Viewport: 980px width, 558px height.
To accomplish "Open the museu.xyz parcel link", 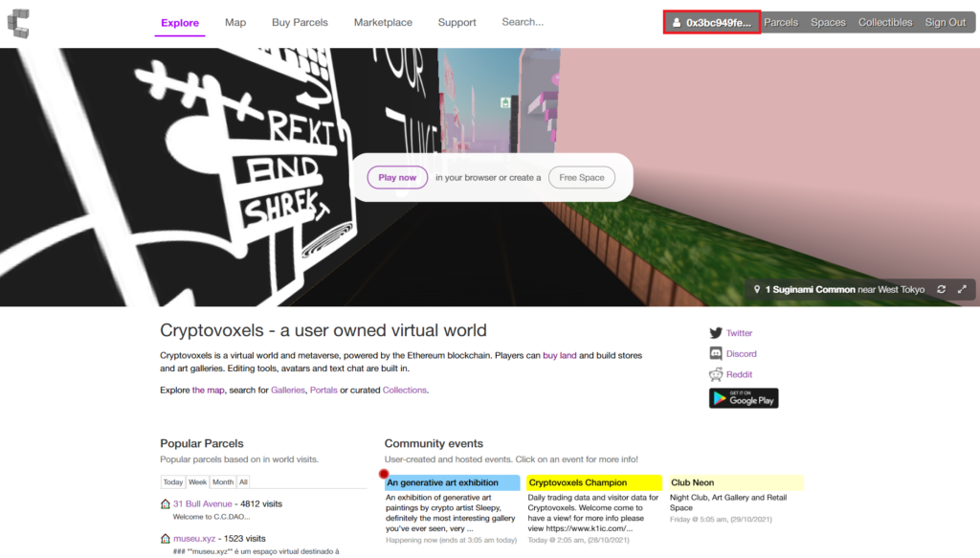I will (x=194, y=538).
